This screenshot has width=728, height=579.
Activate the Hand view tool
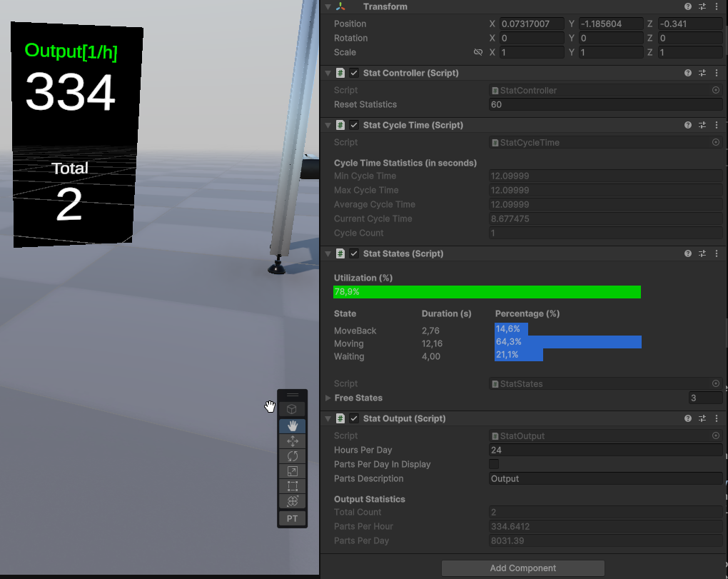point(292,426)
